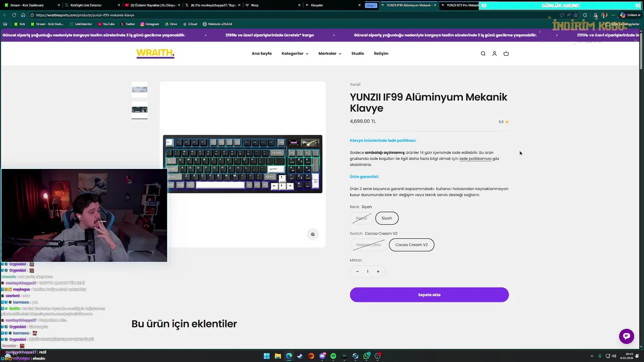This screenshot has width=644, height=362.
Task: Open the Paletools v26.0.24 bookmark
Action: 217,24
